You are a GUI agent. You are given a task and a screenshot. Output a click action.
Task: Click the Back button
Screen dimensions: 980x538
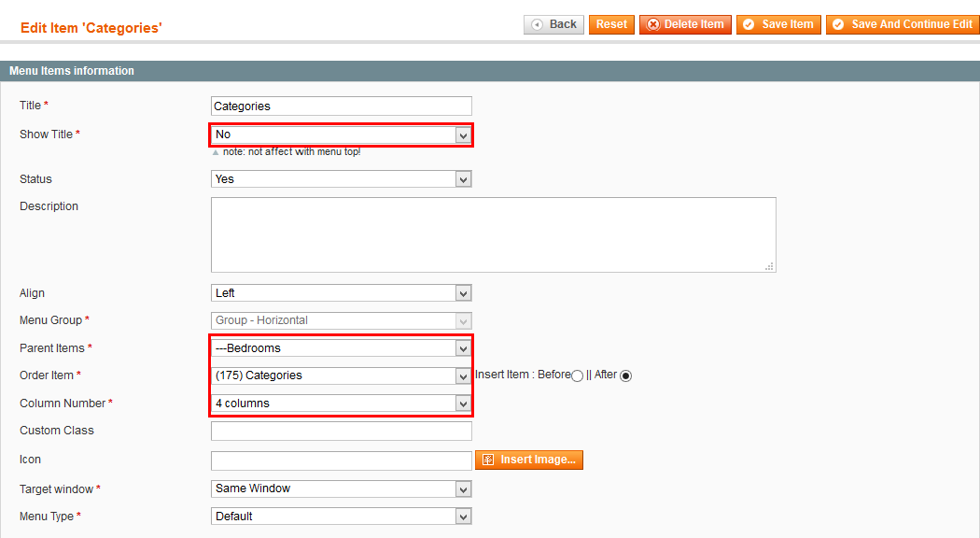tap(553, 24)
